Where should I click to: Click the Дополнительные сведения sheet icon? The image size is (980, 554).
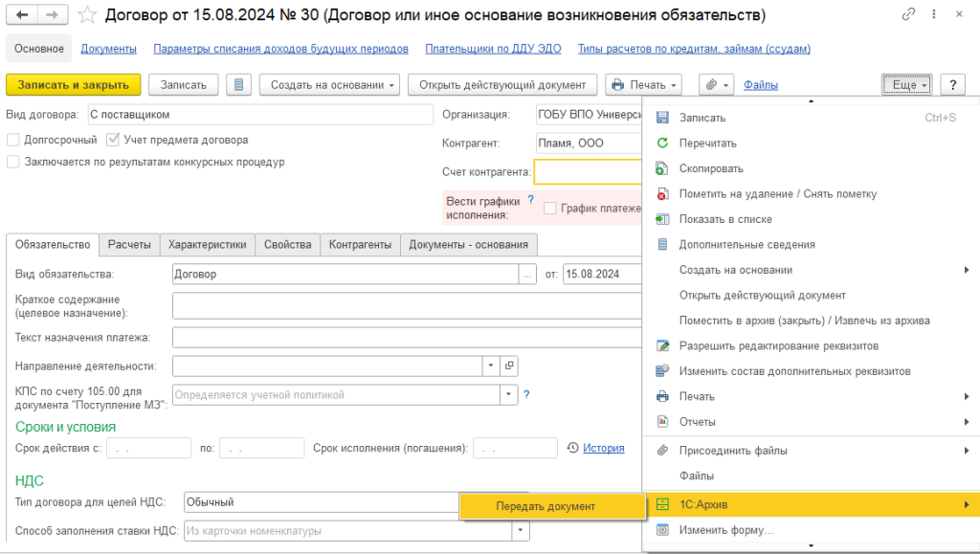tap(662, 245)
